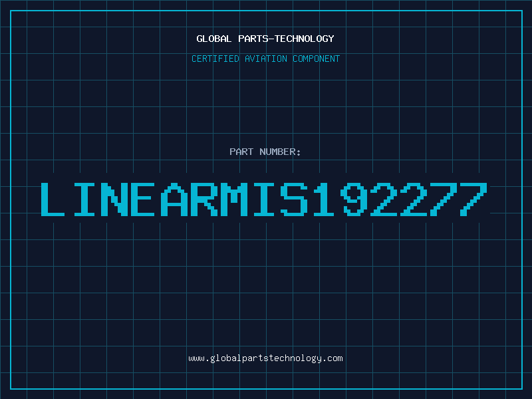Click the GLOBAL PARTS-TECHNOLOGY heading

[265, 39]
